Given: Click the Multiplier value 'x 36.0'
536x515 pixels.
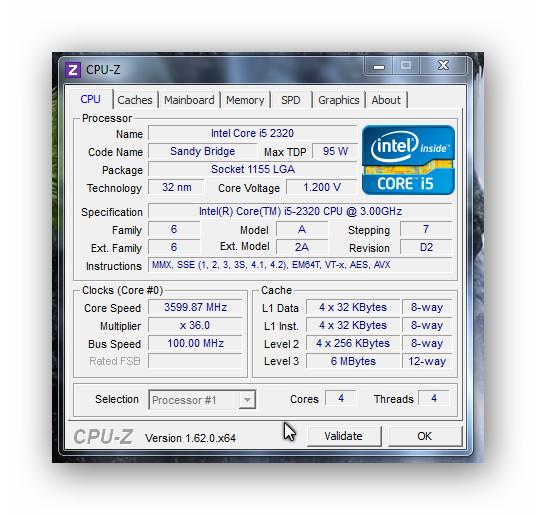Looking at the screenshot, I should pyautogui.click(x=195, y=325).
